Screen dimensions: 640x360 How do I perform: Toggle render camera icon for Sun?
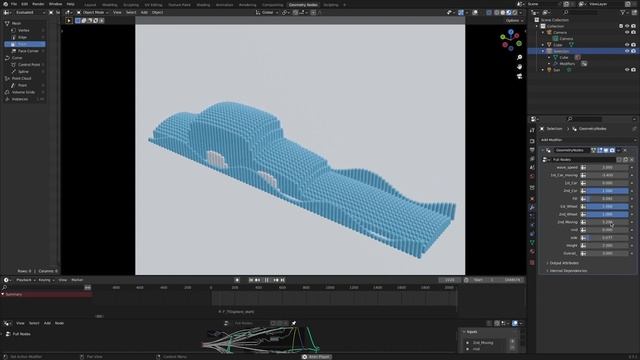(x=633, y=70)
